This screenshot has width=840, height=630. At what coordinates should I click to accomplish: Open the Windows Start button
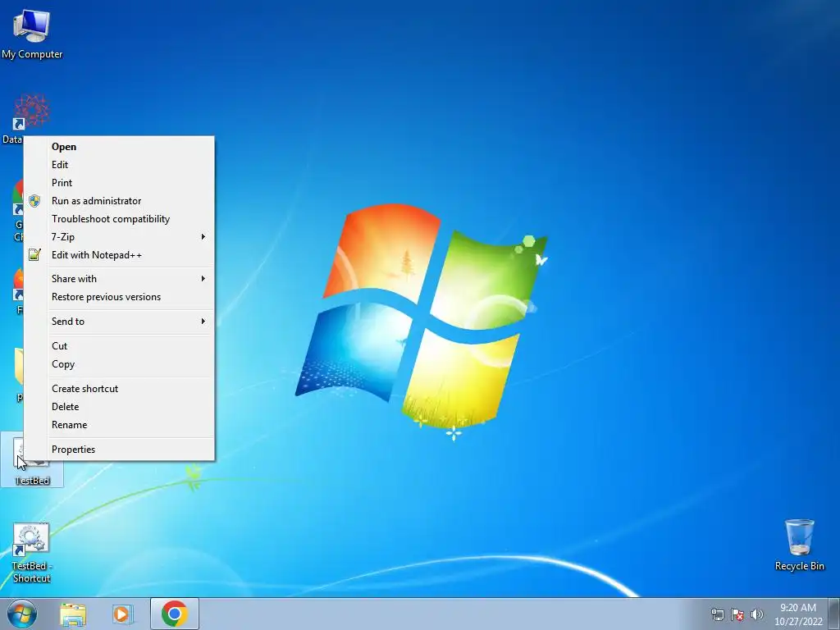22,614
